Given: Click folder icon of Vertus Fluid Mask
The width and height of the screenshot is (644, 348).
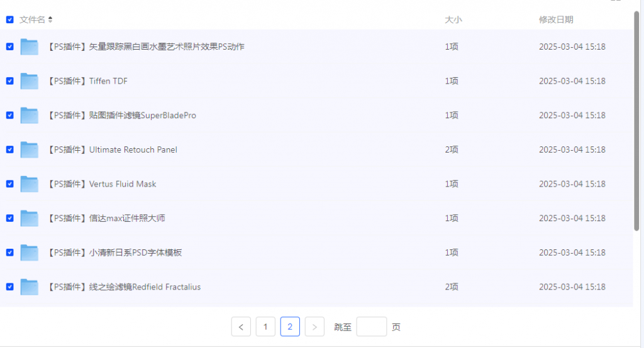Looking at the screenshot, I should pyautogui.click(x=29, y=184).
